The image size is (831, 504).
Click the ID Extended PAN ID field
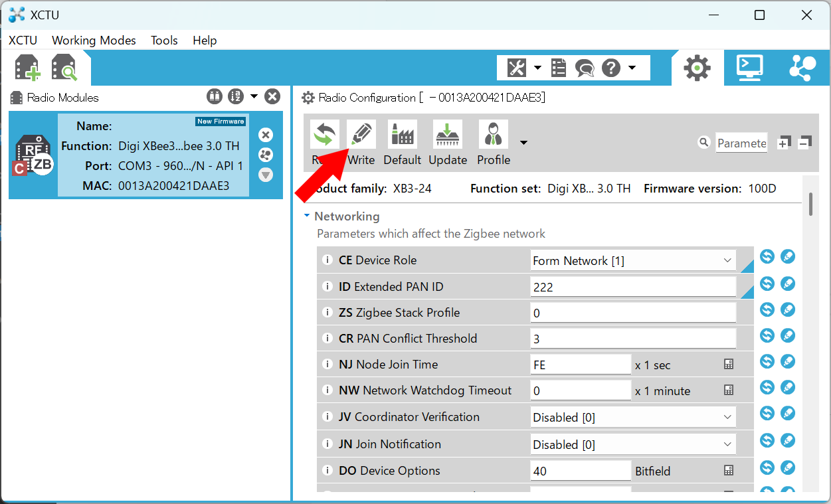[x=633, y=287]
